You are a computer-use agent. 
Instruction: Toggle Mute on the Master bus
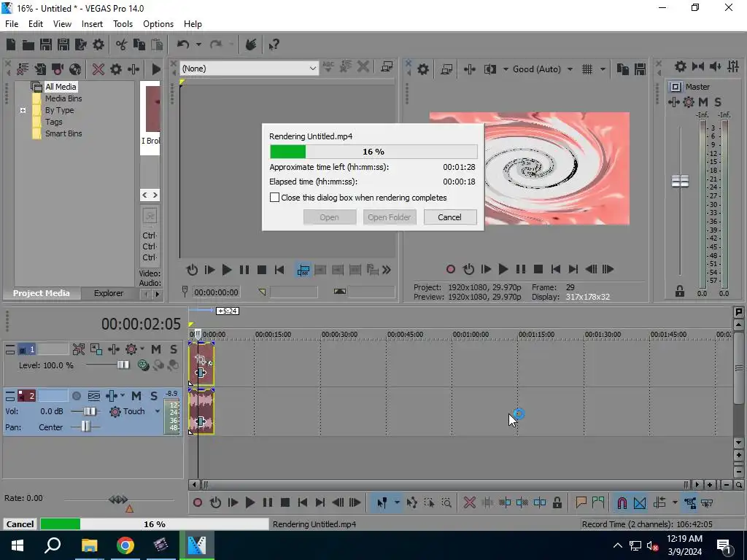703,102
